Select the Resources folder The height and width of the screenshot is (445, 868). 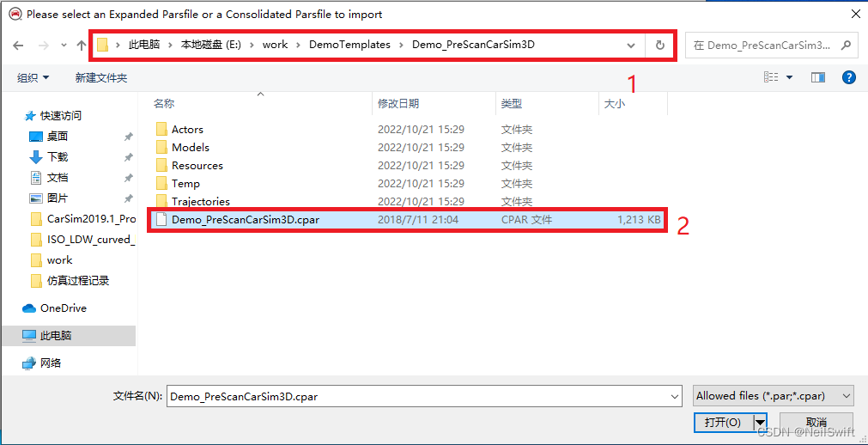197,165
